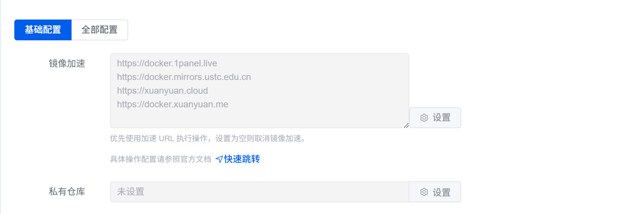The width and height of the screenshot is (644, 214).
Task: Click the textarea corner resize handle
Action: (406, 126)
